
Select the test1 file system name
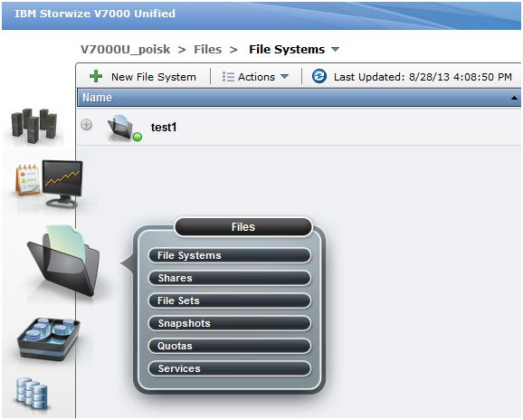point(164,127)
